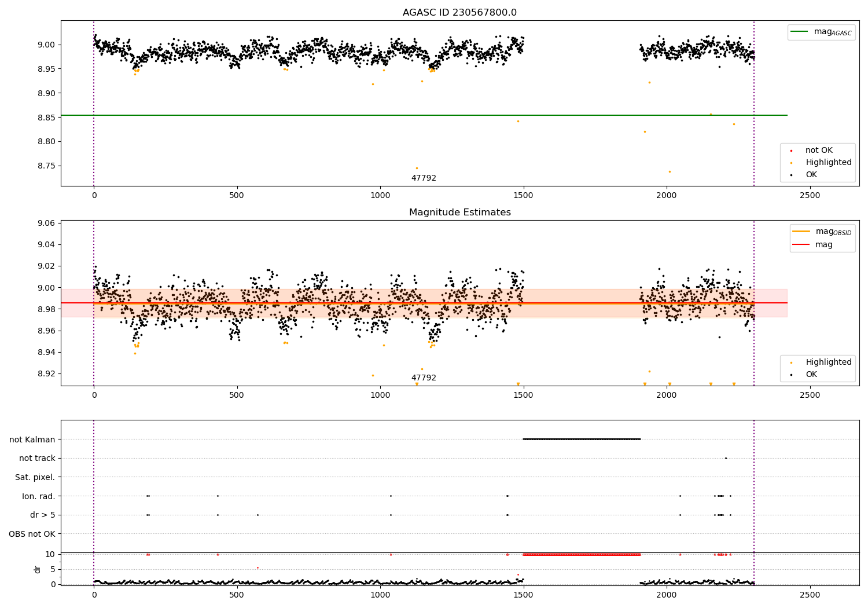The image size is (868, 608).
Task: Click the 'dr' axis label on bottom plot
Action: (38, 569)
